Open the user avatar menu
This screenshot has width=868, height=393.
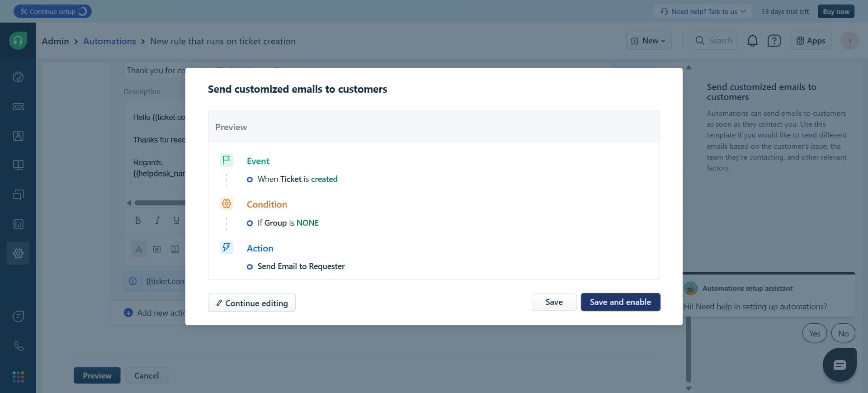pyautogui.click(x=849, y=41)
